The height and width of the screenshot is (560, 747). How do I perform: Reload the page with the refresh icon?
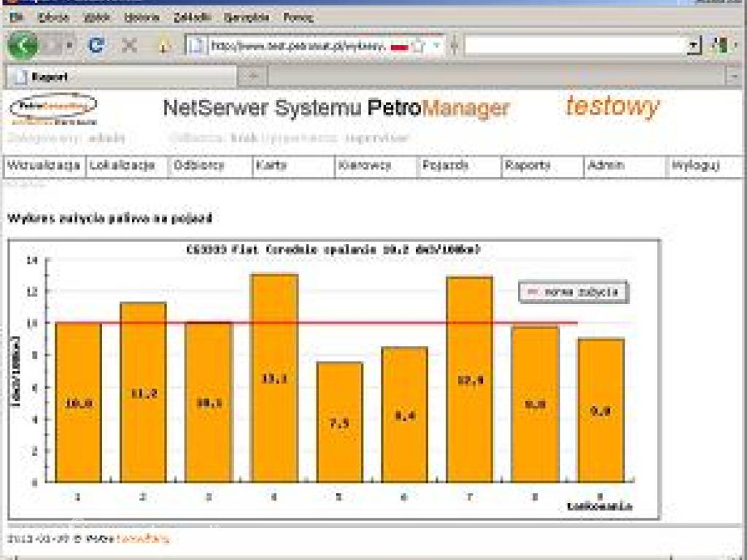click(x=97, y=45)
